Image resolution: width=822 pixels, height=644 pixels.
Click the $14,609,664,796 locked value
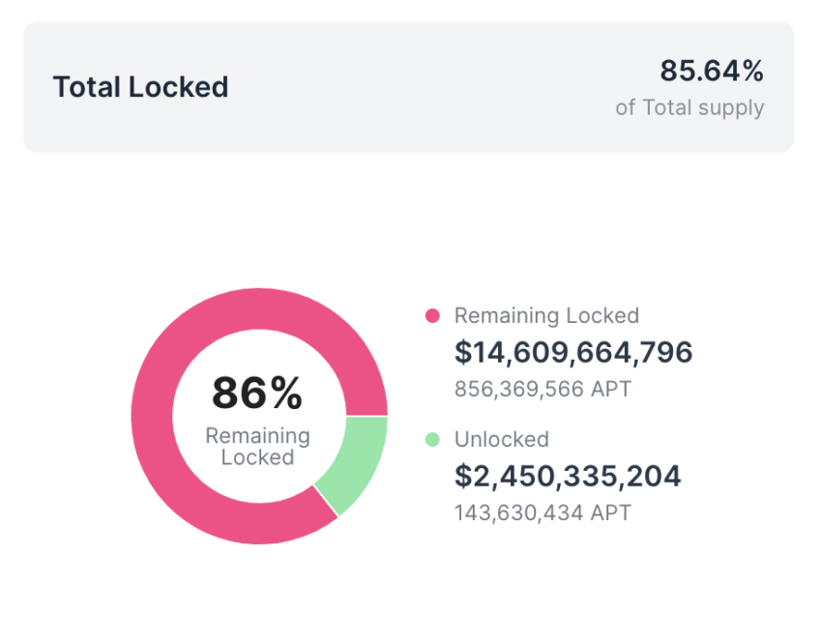[573, 353]
